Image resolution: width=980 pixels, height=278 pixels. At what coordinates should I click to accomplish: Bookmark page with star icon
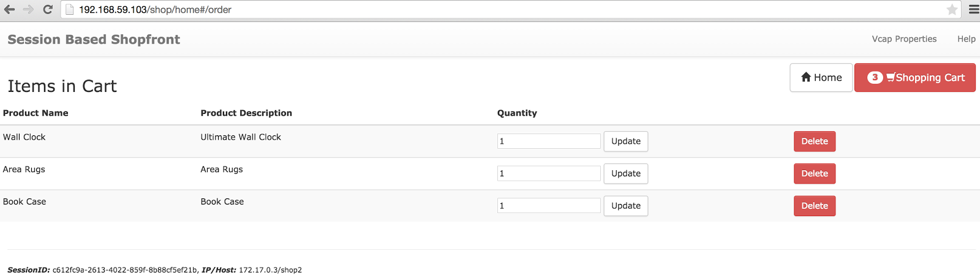coord(952,9)
